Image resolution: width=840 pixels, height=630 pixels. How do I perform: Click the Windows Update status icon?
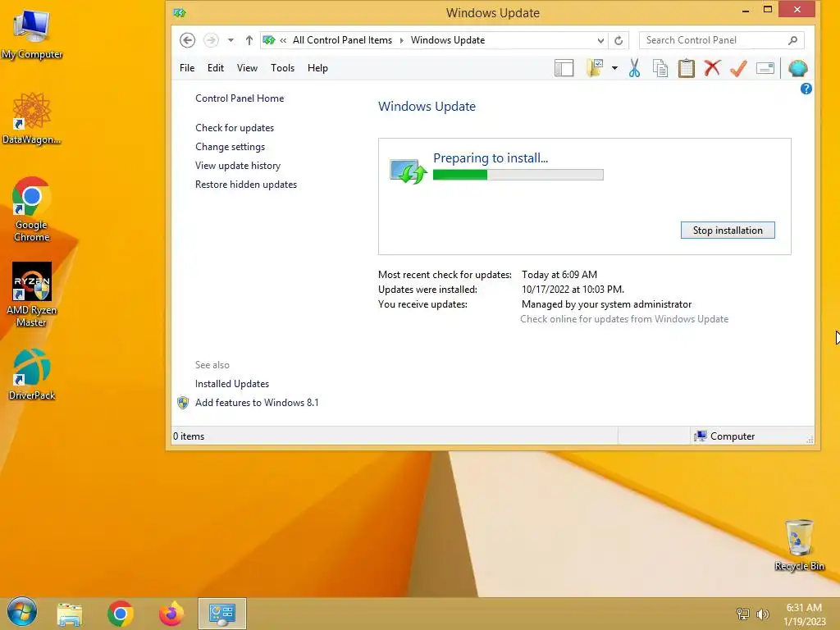[408, 171]
